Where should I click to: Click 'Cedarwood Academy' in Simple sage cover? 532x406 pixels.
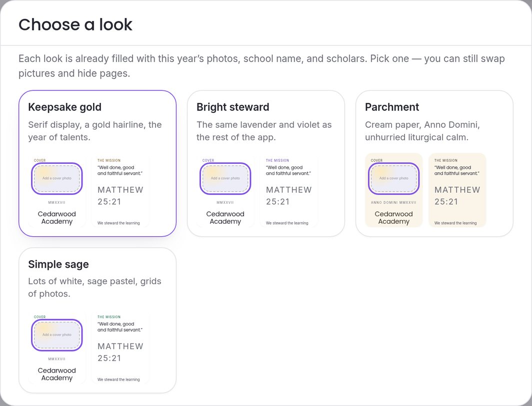pos(57,374)
